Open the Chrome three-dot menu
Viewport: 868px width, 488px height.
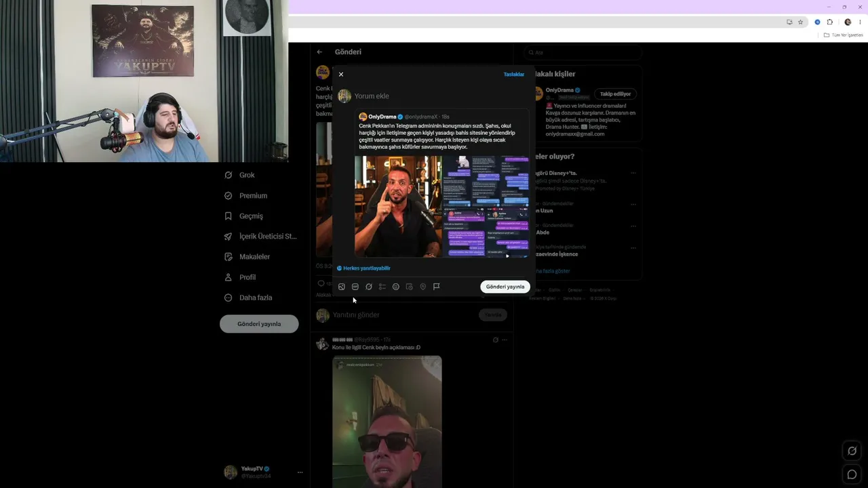tap(859, 22)
